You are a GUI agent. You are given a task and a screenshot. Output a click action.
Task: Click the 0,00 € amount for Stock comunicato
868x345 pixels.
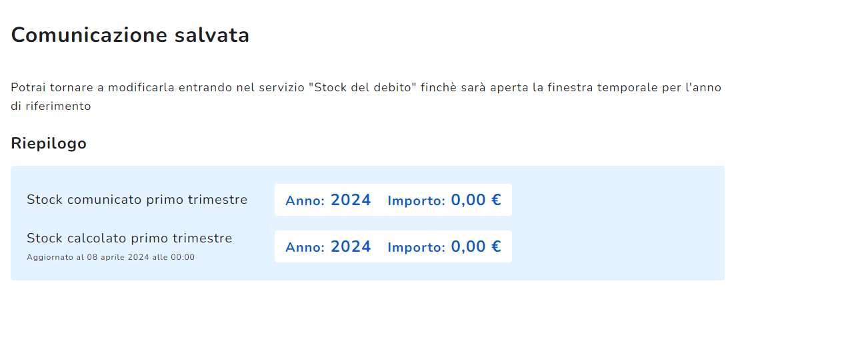coord(476,200)
